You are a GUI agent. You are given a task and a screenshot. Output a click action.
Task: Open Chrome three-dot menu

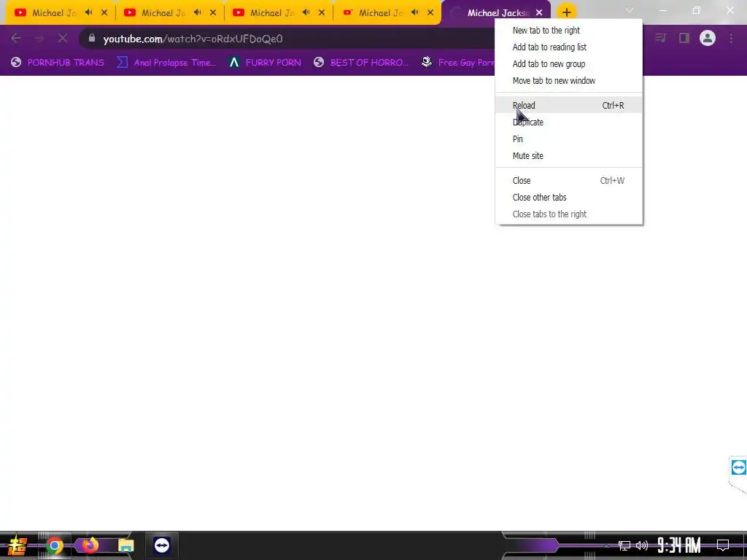[731, 38]
